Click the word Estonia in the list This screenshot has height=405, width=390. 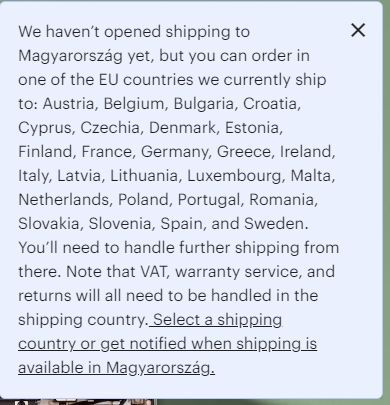coord(252,128)
